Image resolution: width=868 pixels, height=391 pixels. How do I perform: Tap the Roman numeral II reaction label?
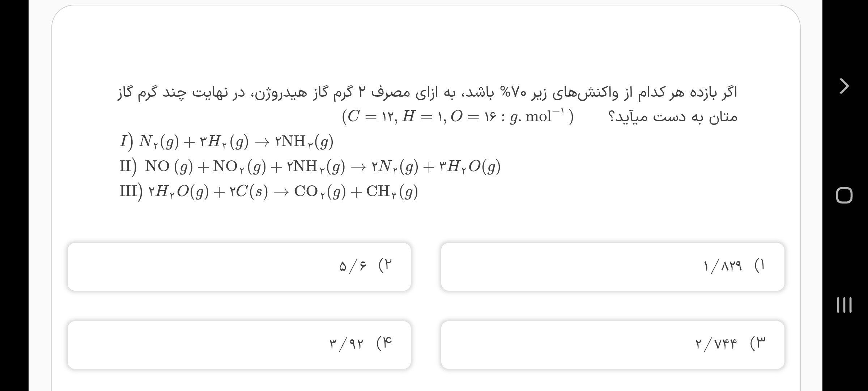[128, 166]
